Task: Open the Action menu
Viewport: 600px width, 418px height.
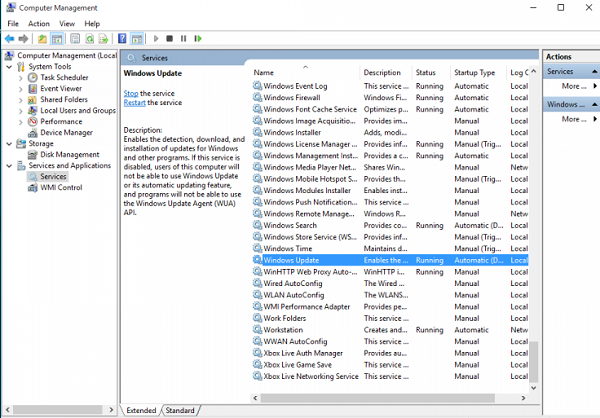Action: [39, 23]
